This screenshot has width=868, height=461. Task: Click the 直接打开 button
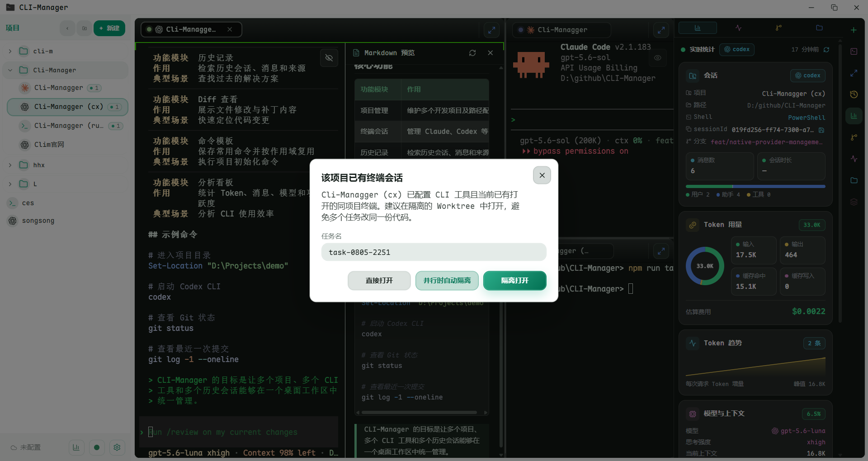click(x=379, y=281)
